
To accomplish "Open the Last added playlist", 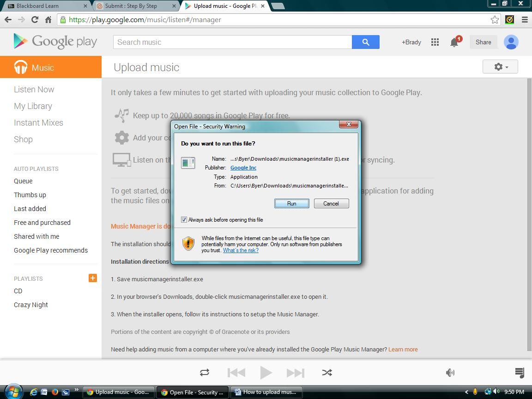I will pos(30,209).
